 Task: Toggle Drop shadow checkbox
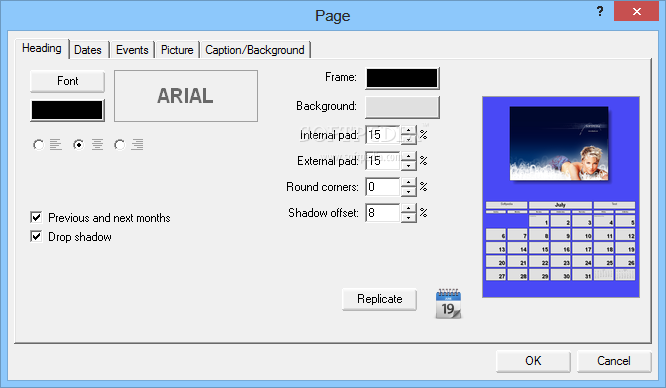[36, 236]
